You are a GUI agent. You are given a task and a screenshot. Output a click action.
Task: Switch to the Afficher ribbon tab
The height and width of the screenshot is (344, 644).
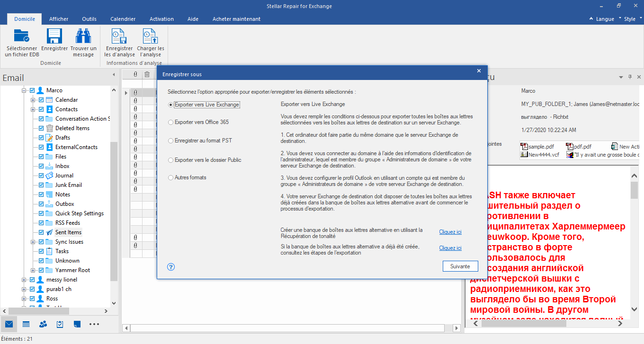(x=59, y=19)
